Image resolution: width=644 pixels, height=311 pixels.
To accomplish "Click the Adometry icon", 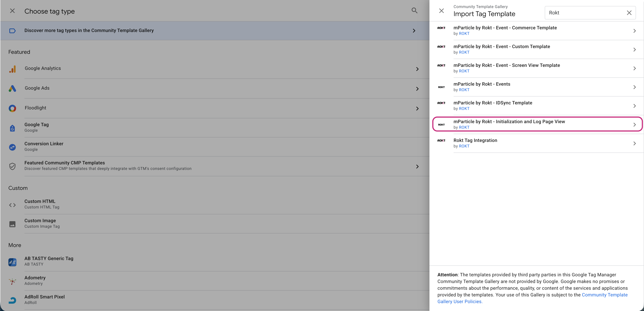I will (x=12, y=281).
